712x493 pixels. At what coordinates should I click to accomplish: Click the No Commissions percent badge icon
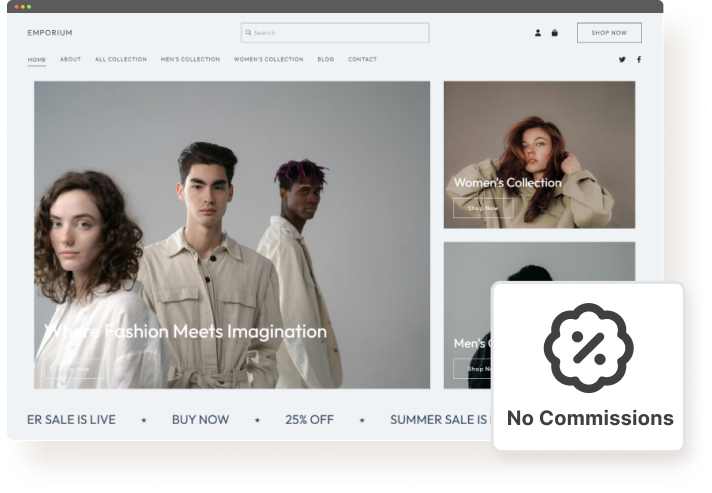tap(588, 349)
